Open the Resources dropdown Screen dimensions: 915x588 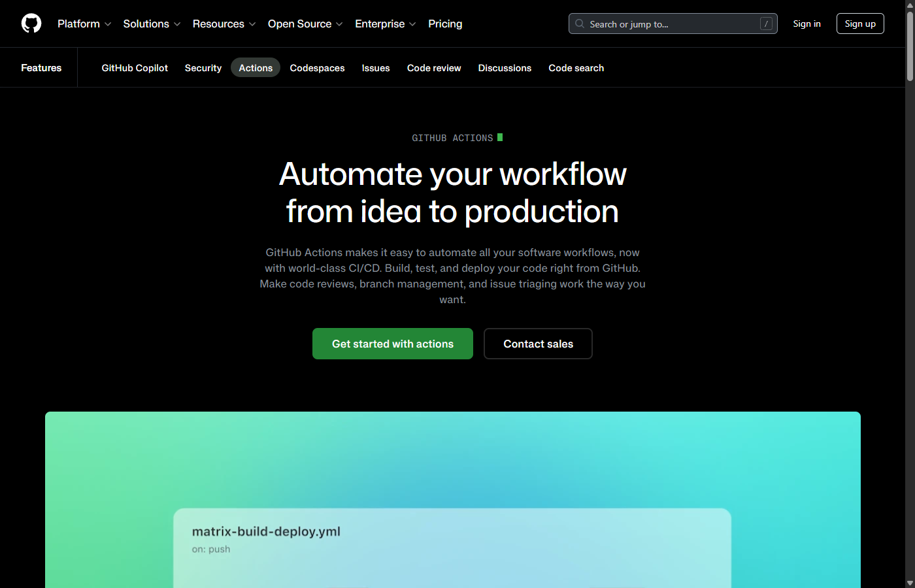[x=219, y=24]
